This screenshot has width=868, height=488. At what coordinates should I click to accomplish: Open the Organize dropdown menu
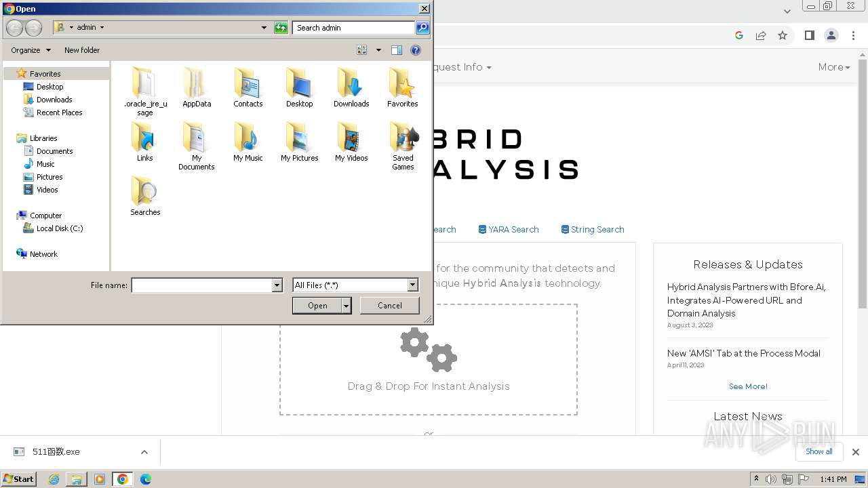(x=31, y=50)
